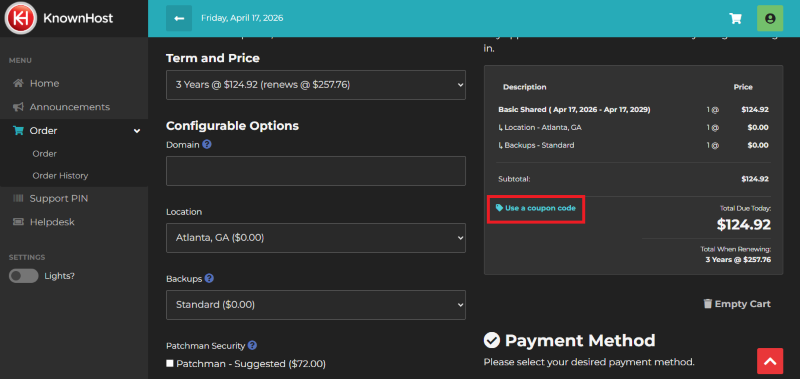Screen dimensions: 800x379
Task: Click the Configurable Options heading
Action: point(233,125)
